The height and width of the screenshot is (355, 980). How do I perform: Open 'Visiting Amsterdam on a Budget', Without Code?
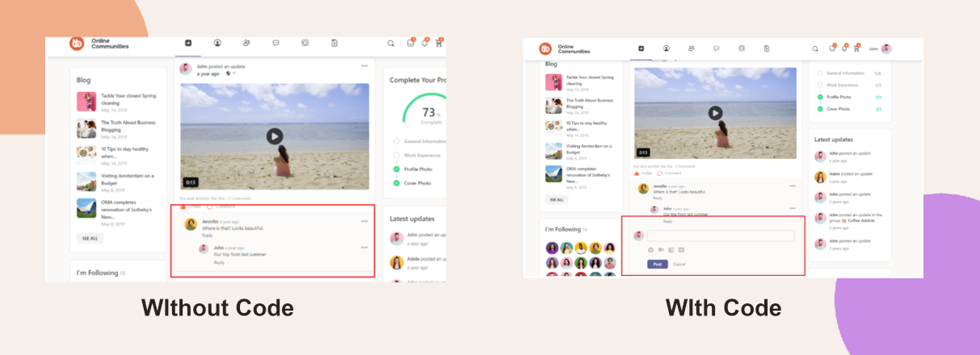pos(128,179)
